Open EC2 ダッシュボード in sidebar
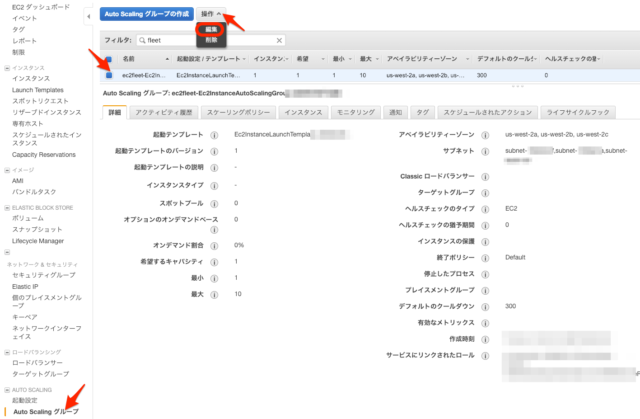The width and height of the screenshot is (640, 419). (41, 7)
